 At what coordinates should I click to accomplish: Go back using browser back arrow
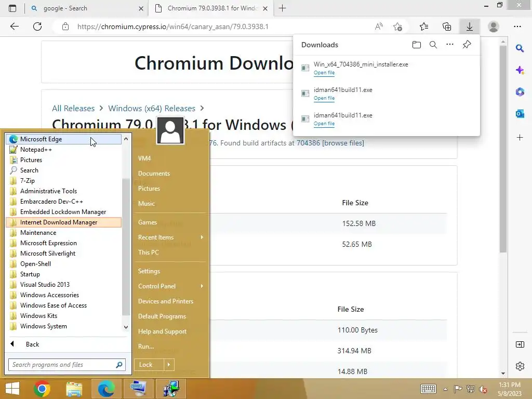click(14, 26)
